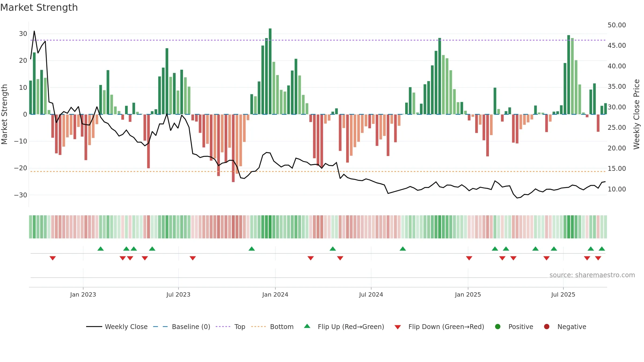Click the red flip-down marker at Jan 2025

tap(469, 258)
